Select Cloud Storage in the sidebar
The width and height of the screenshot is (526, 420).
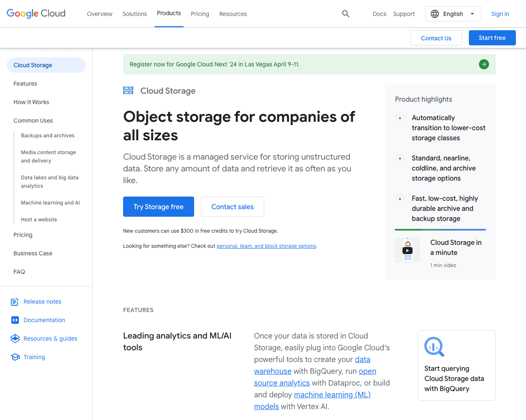(x=46, y=65)
